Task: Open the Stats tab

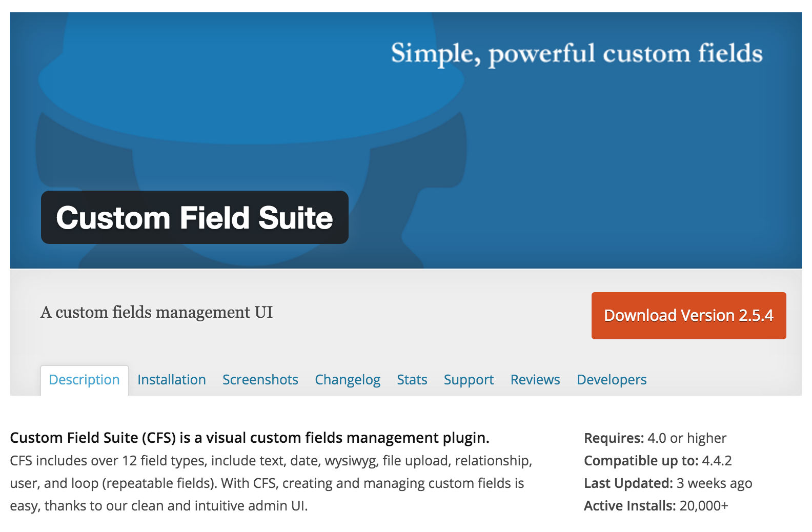Action: (x=412, y=380)
